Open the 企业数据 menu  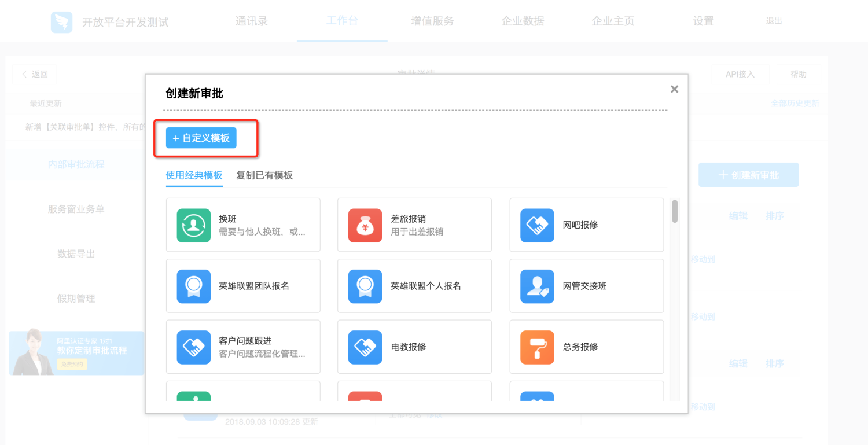[x=523, y=21]
